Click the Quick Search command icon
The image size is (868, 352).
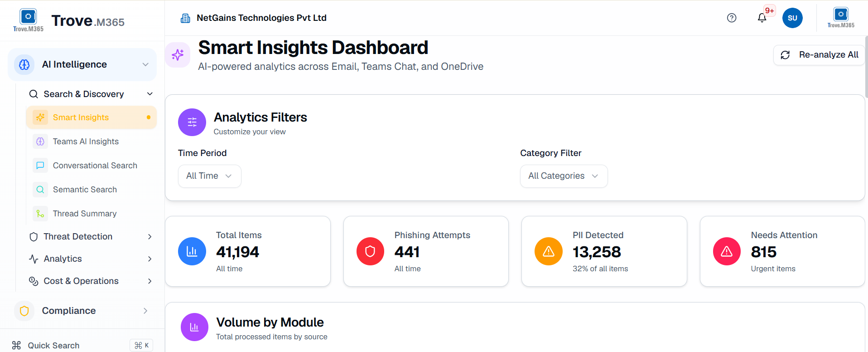[x=16, y=345]
